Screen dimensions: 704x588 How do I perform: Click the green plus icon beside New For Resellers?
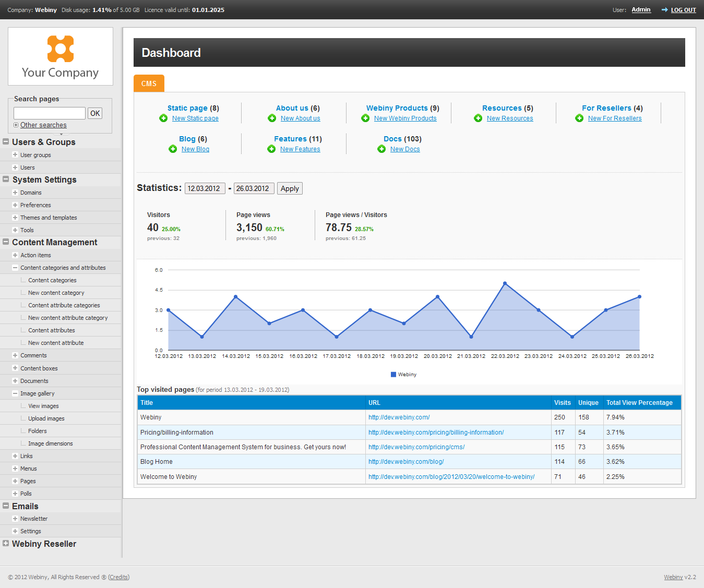tap(579, 118)
